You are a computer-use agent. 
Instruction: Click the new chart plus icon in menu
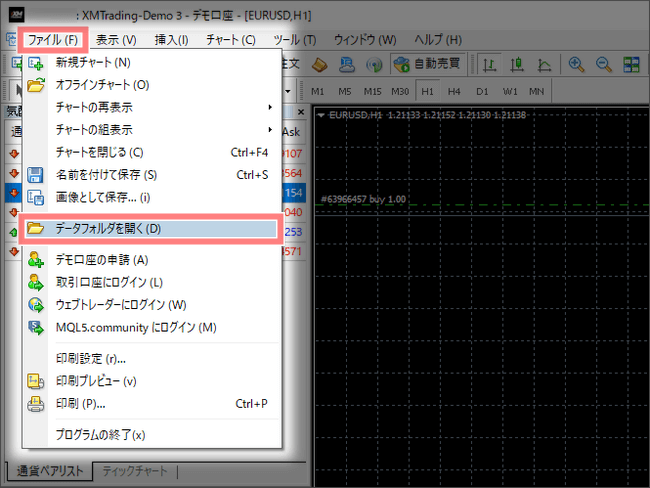36,63
